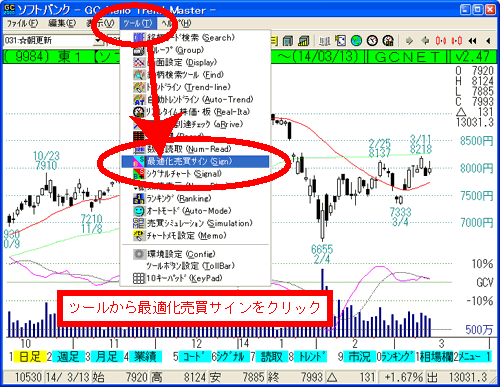The width and height of the screenshot is (500, 387).
Task: Expand the 031:☆朝更新 dropdown list
Action: (98, 41)
